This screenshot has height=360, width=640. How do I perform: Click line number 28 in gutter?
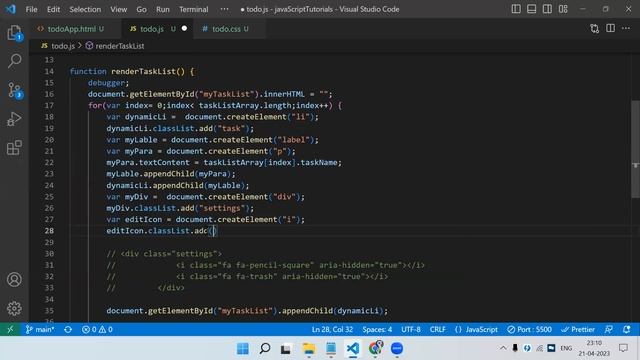pos(49,231)
